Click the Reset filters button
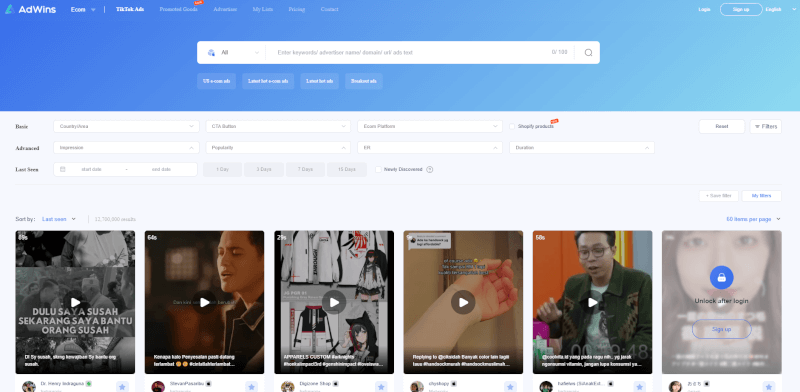 pos(721,127)
